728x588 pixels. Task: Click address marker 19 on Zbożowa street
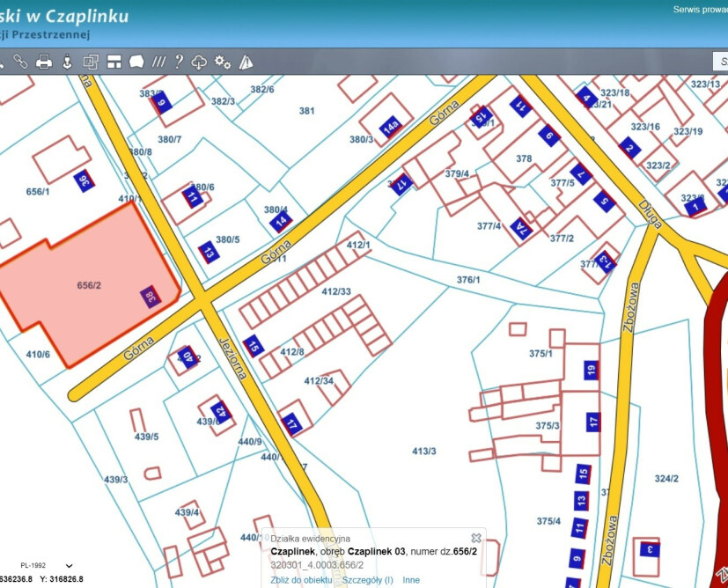(592, 371)
